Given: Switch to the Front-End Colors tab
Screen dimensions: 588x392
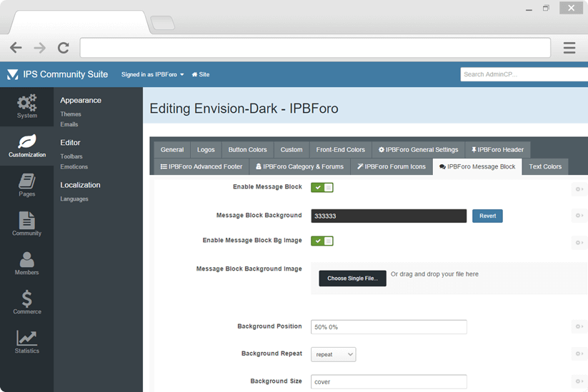Looking at the screenshot, I should coord(340,149).
